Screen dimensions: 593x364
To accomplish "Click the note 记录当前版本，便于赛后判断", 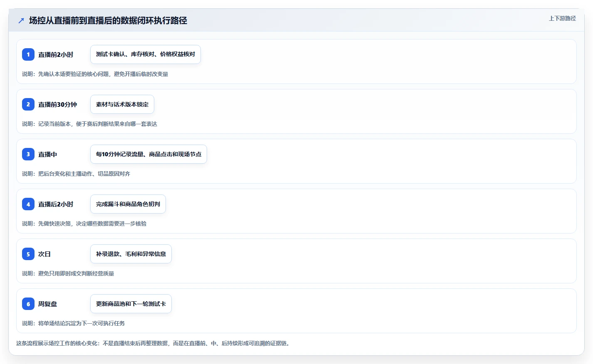I will click(90, 124).
